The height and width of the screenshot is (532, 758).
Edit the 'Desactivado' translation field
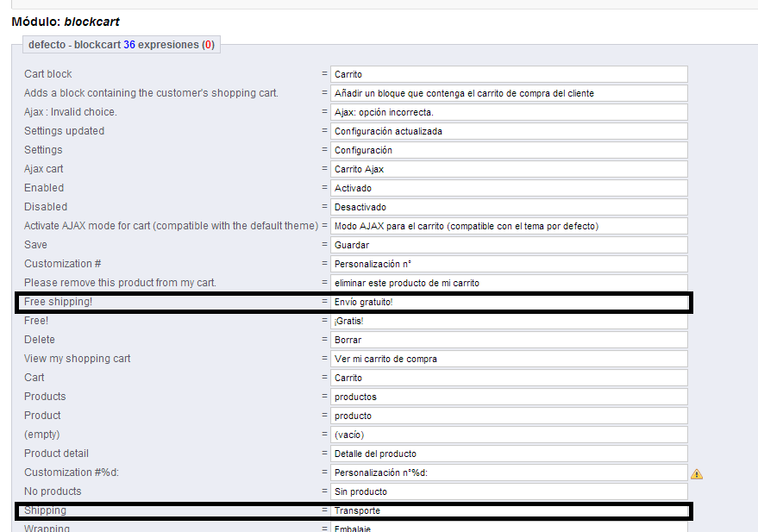click(x=509, y=207)
